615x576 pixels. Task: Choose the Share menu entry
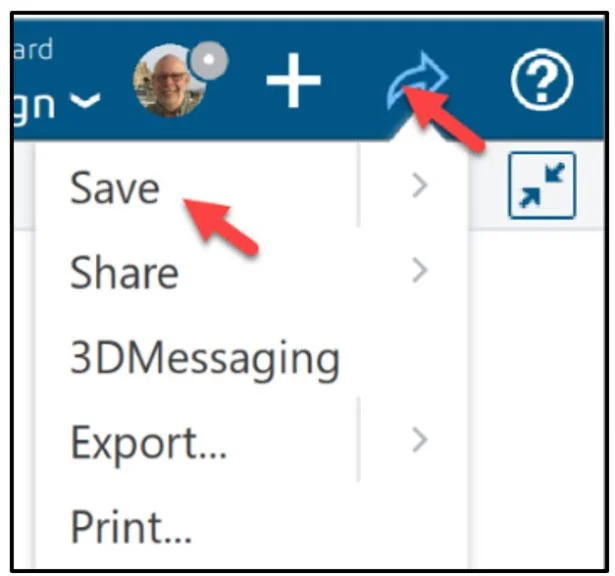(x=124, y=272)
